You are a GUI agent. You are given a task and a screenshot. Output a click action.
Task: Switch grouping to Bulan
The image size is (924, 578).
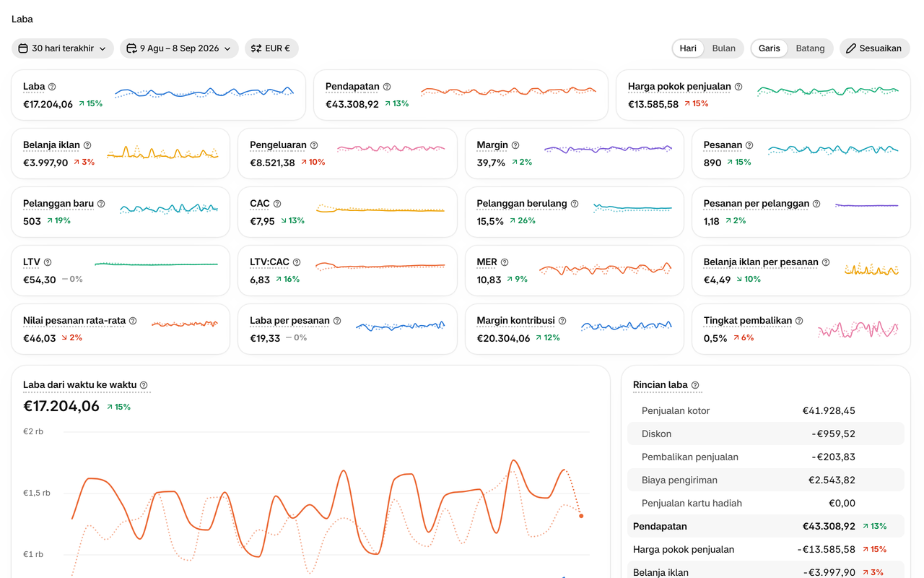[724, 48]
